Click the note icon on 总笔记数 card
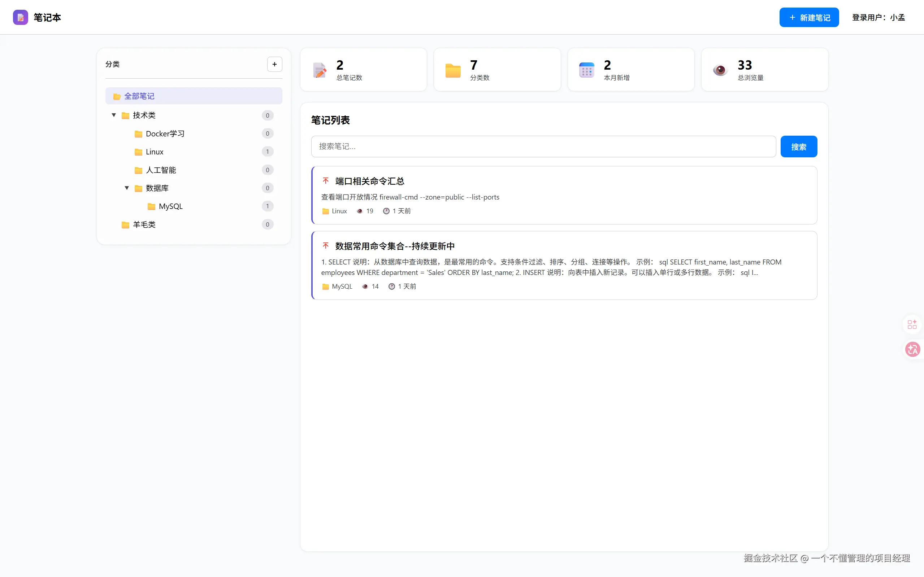Image resolution: width=924 pixels, height=577 pixels. point(320,70)
